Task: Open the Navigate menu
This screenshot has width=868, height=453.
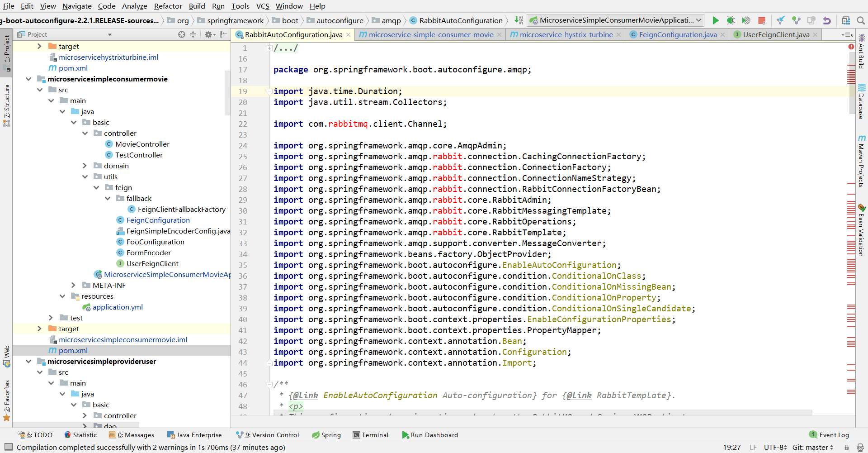Action: coord(77,6)
